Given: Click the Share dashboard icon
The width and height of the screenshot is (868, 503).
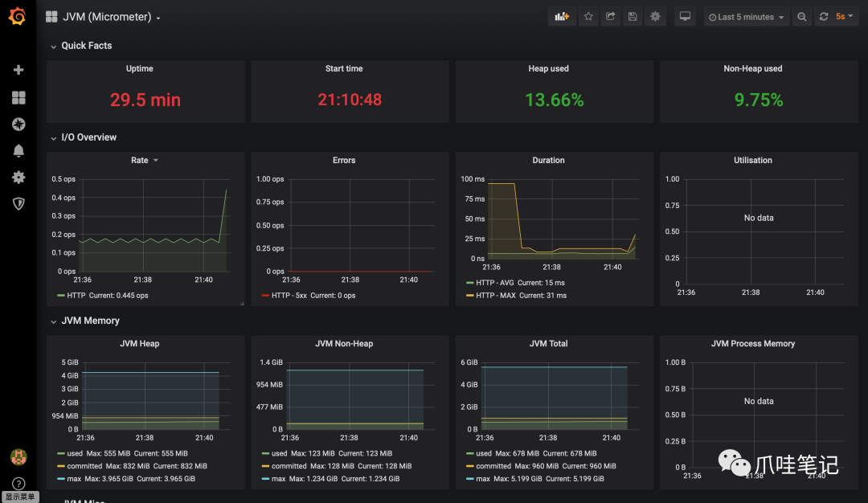Looking at the screenshot, I should (x=610, y=17).
